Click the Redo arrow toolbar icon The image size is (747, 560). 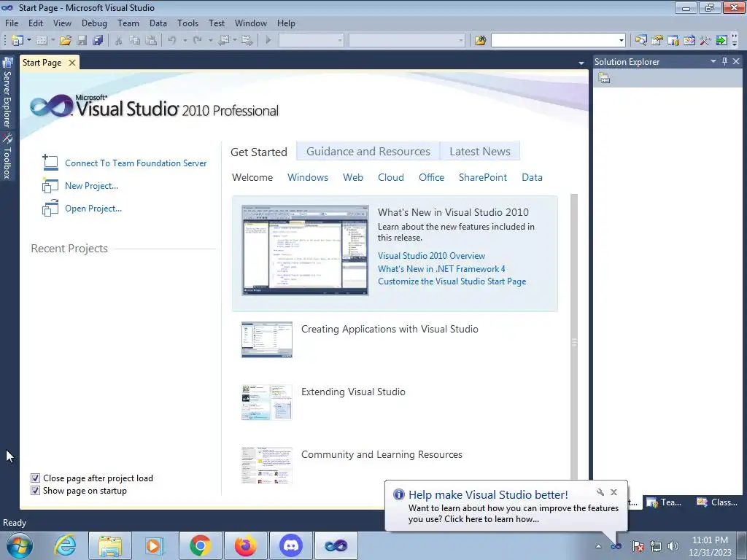point(197,41)
